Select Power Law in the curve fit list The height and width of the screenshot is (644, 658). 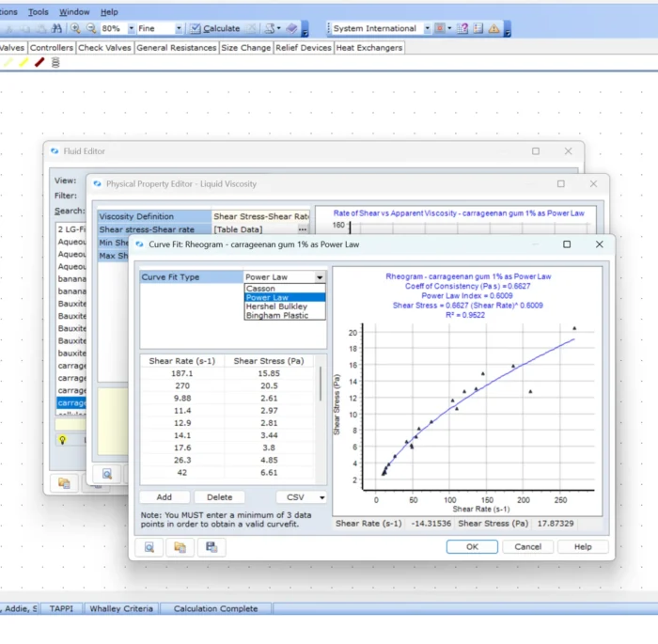pos(285,297)
